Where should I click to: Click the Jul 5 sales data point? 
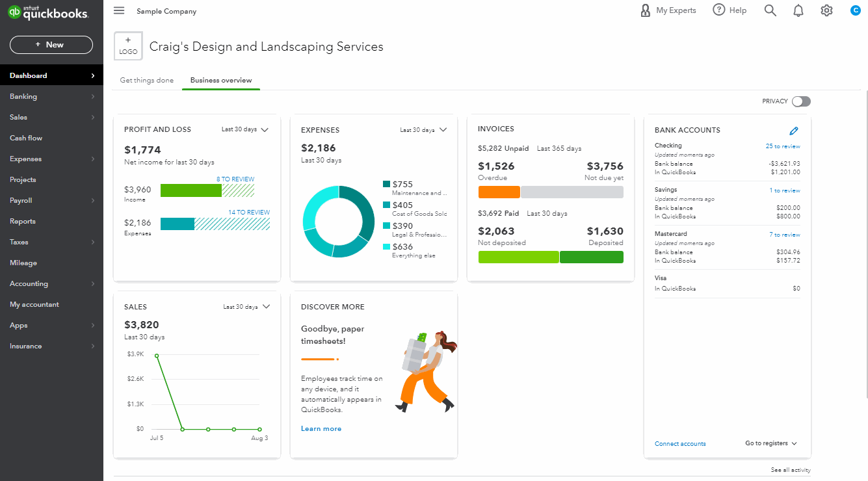[157, 356]
